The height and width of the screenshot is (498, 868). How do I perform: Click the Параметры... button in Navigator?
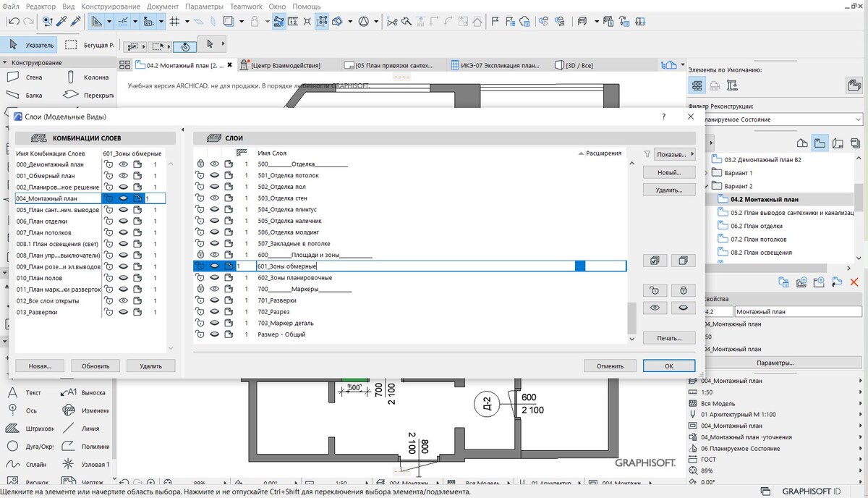775,363
